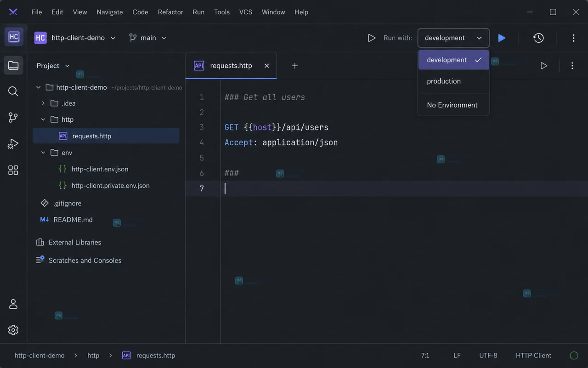Click the http-client.env.json braces icon
This screenshot has width=588, height=368.
click(62, 169)
